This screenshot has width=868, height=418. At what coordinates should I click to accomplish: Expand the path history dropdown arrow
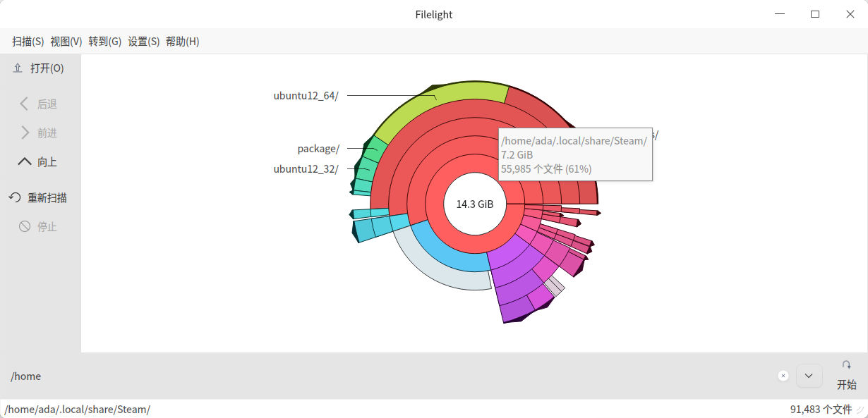click(809, 376)
